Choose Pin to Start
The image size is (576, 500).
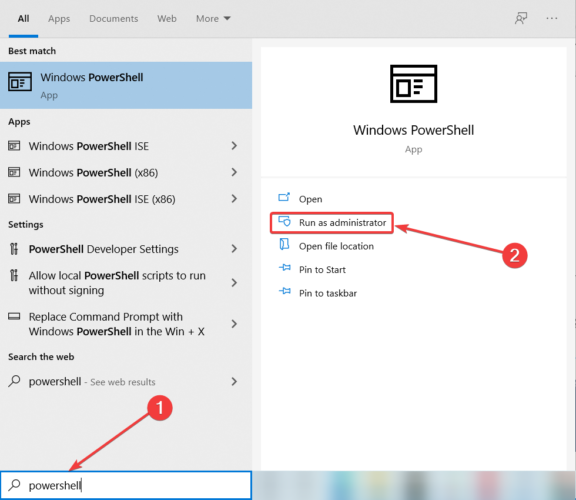[322, 270]
